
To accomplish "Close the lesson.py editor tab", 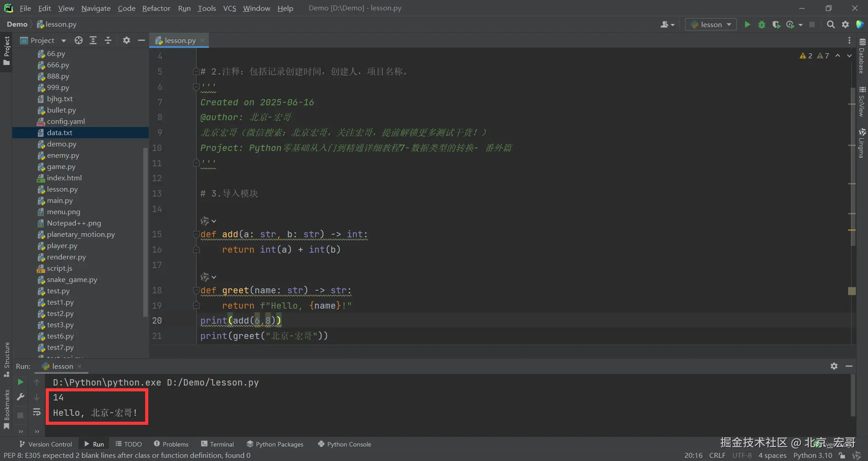I will 203,40.
